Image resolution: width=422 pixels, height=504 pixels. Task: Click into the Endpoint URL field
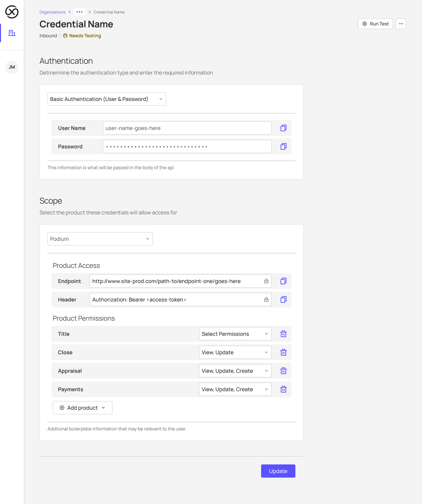click(181, 281)
